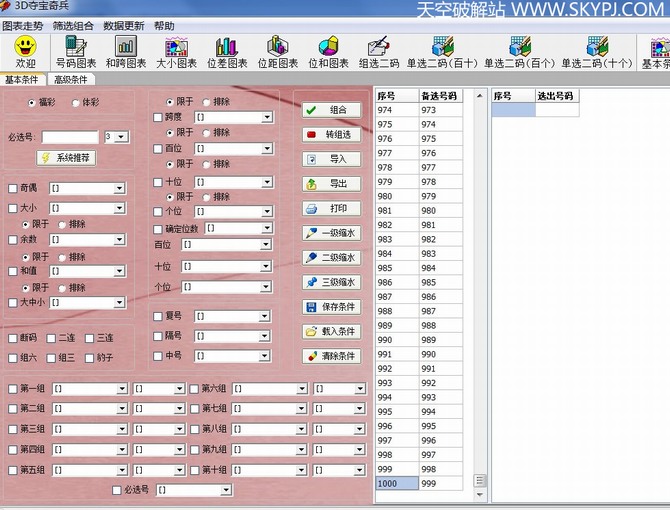Click the 必选号 text input field
The image size is (670, 510).
click(x=70, y=137)
